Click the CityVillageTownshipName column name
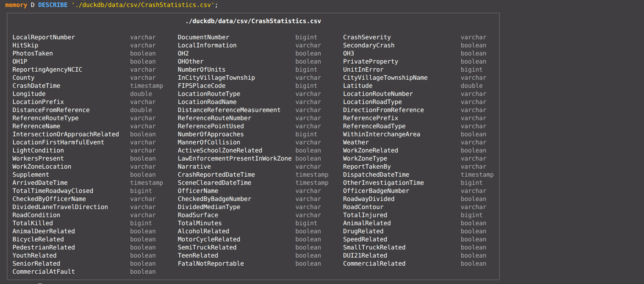 pyautogui.click(x=385, y=78)
